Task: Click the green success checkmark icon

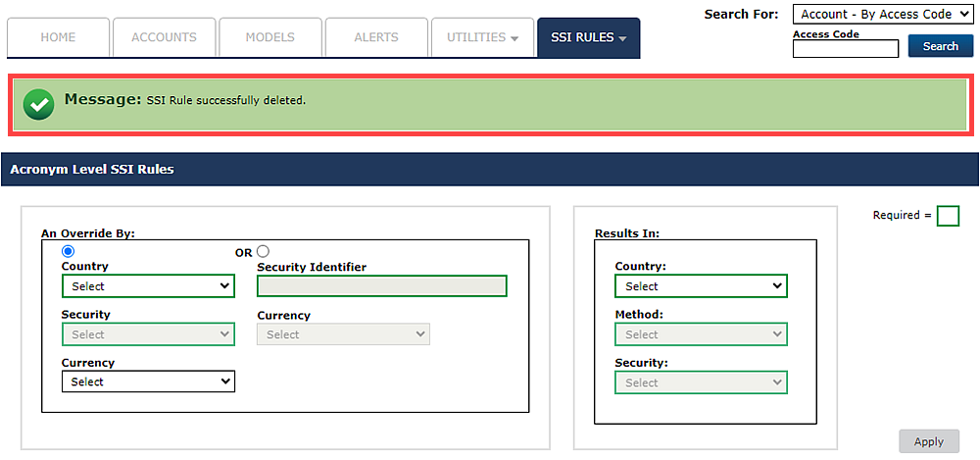Action: 38,103
